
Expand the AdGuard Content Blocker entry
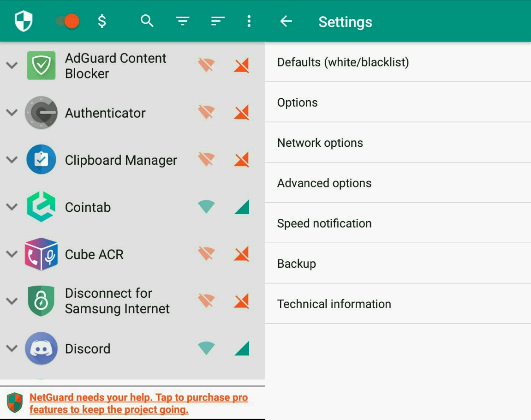pyautogui.click(x=12, y=66)
